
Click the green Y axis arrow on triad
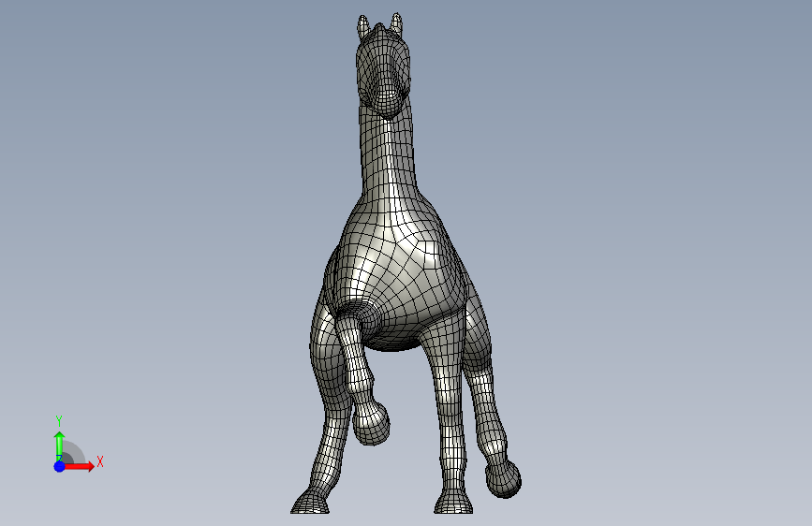coord(59,446)
